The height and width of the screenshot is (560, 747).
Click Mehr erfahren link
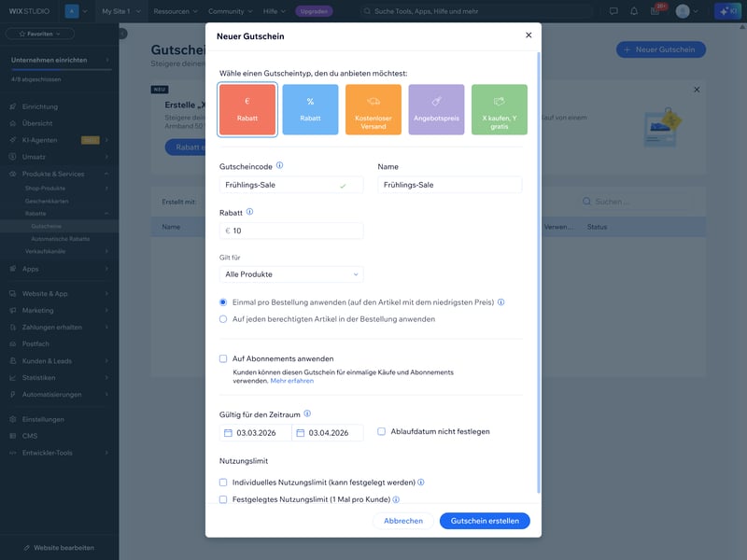[x=292, y=381]
